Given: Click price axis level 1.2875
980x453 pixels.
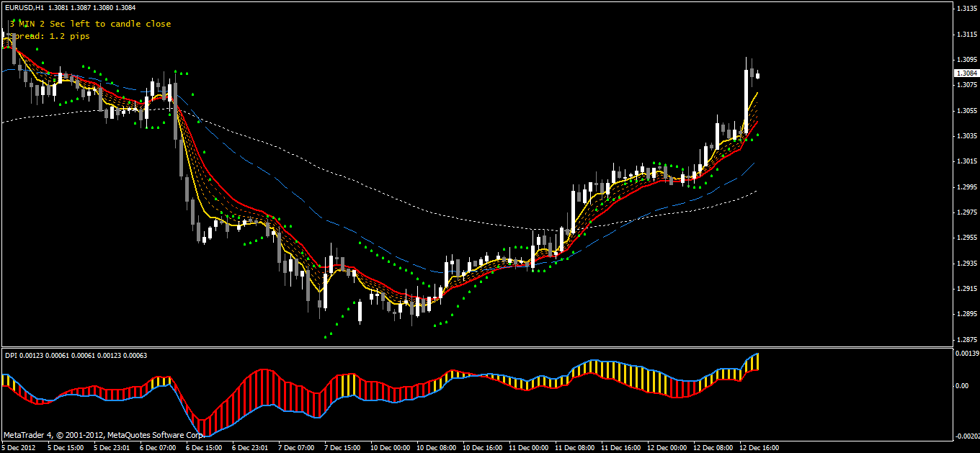Looking at the screenshot, I should [966, 340].
